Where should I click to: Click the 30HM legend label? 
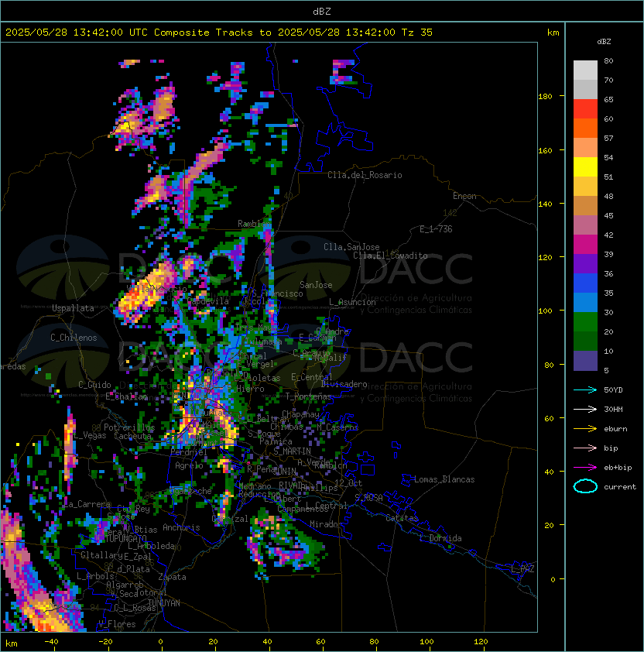pos(613,410)
